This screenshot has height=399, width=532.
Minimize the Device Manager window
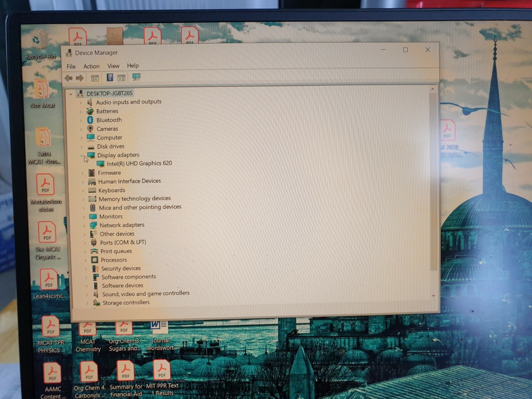tap(383, 50)
